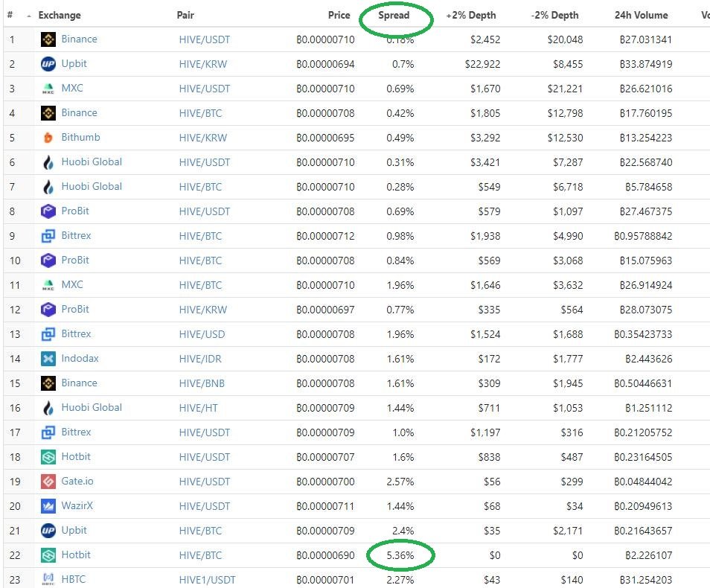
Task: Sort by the Price column header
Action: coord(339,15)
